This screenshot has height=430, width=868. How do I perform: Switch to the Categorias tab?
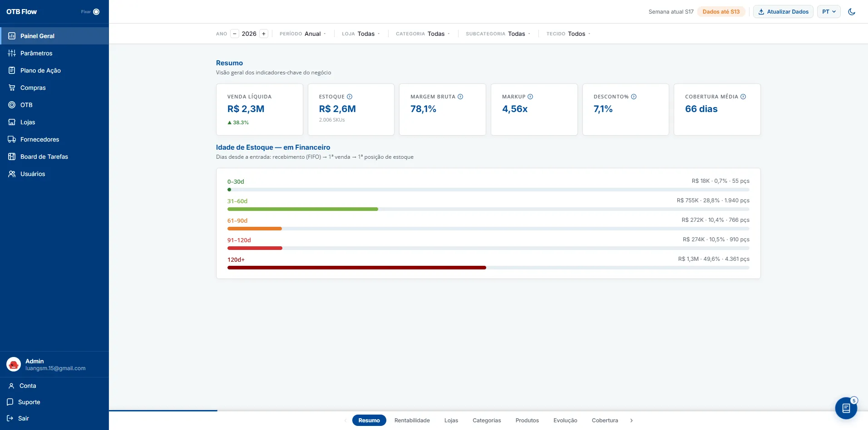(487, 420)
